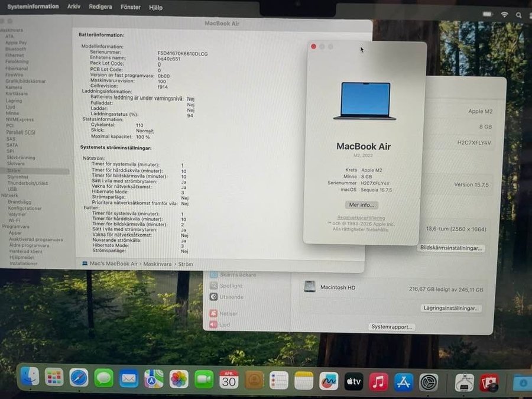Open Bildskärmsinställningar... button
The height and width of the screenshot is (399, 532).
[452, 248]
